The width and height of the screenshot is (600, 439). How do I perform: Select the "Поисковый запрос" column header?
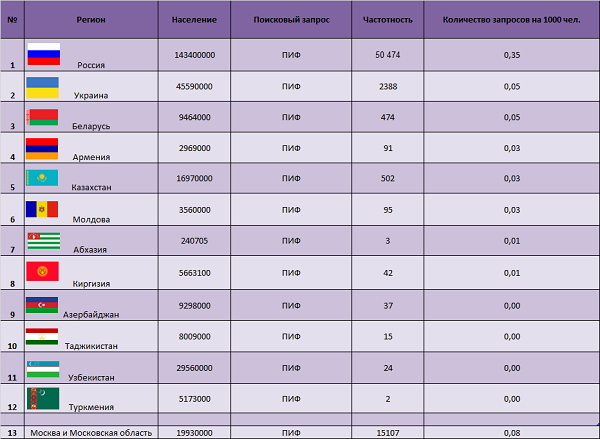291,20
